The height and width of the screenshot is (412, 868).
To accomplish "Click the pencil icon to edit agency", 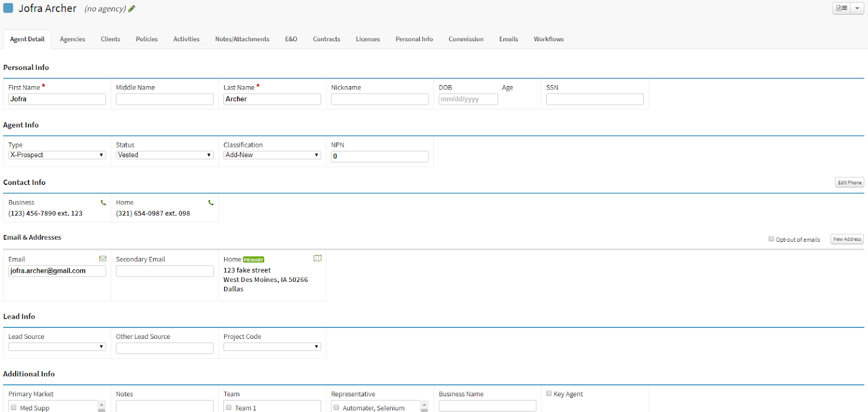I will (x=132, y=9).
